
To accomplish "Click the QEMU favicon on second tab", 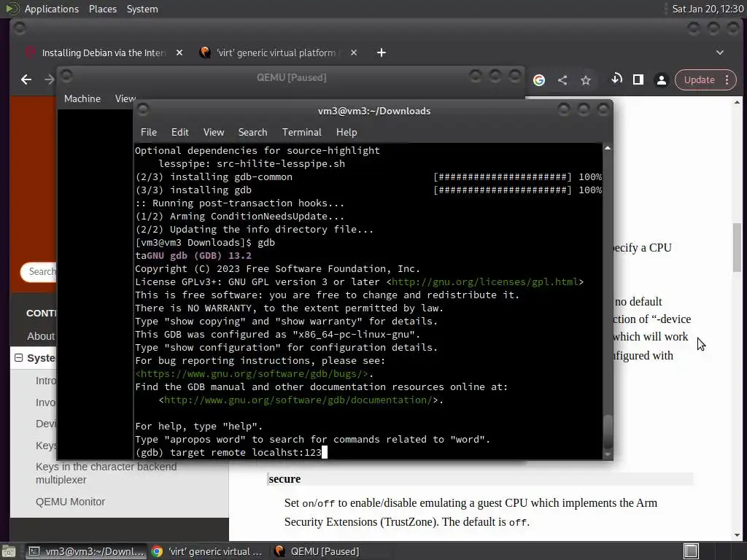I will pos(205,52).
